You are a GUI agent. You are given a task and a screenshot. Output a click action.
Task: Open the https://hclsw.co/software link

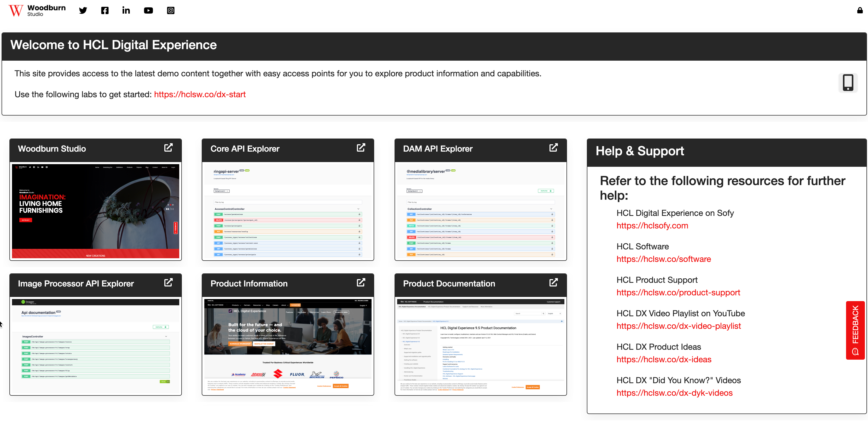(664, 259)
